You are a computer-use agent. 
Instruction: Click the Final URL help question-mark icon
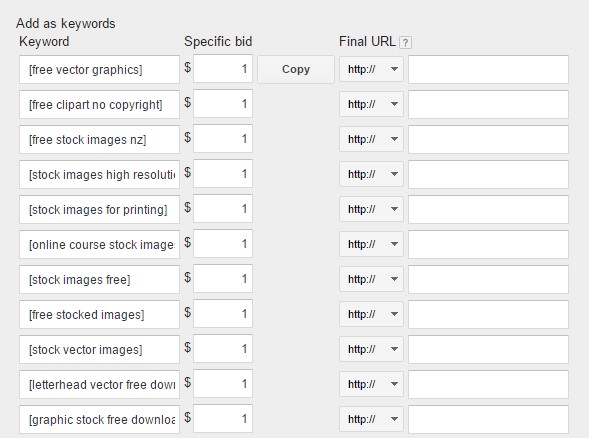(x=405, y=42)
